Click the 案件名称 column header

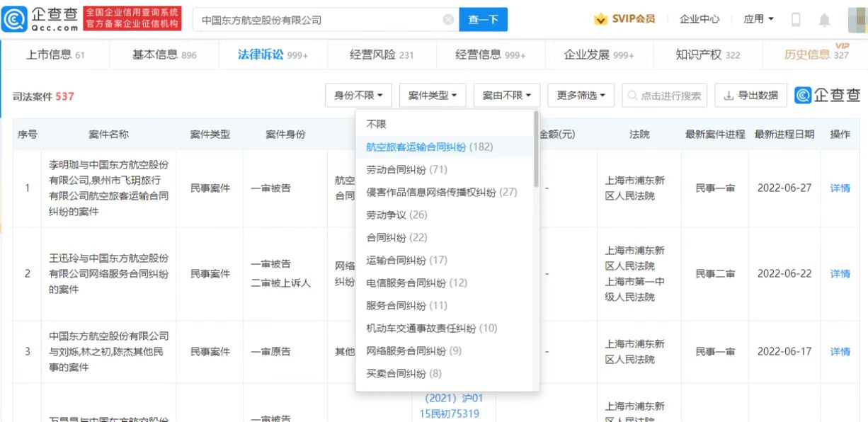click(x=108, y=135)
